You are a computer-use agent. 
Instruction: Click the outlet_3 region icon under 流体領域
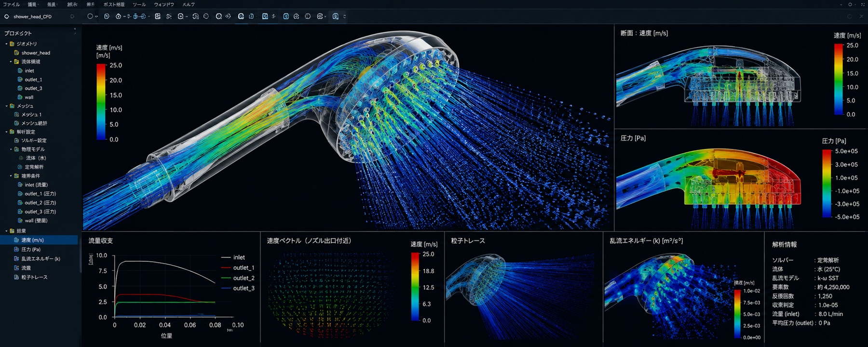tap(20, 88)
